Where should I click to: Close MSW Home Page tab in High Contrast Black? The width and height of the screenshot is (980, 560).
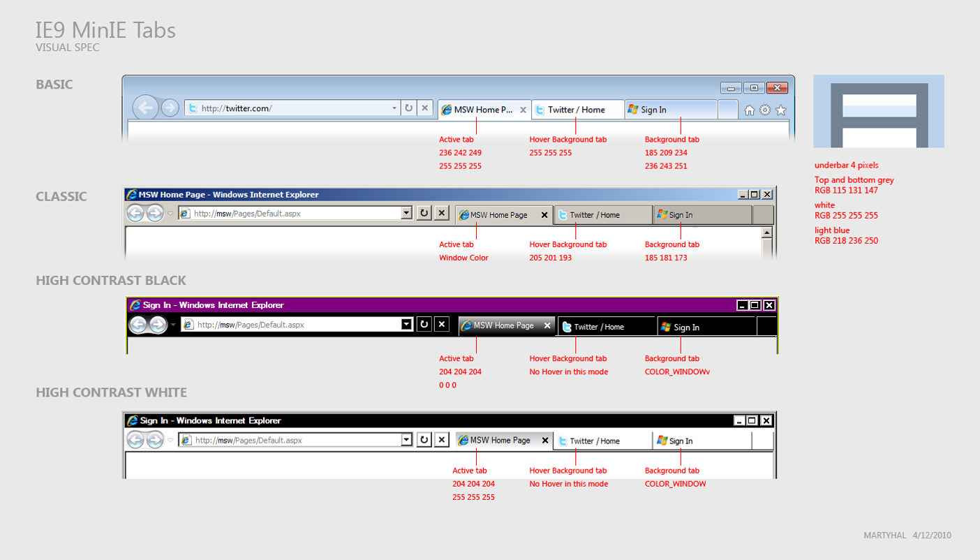[547, 325]
